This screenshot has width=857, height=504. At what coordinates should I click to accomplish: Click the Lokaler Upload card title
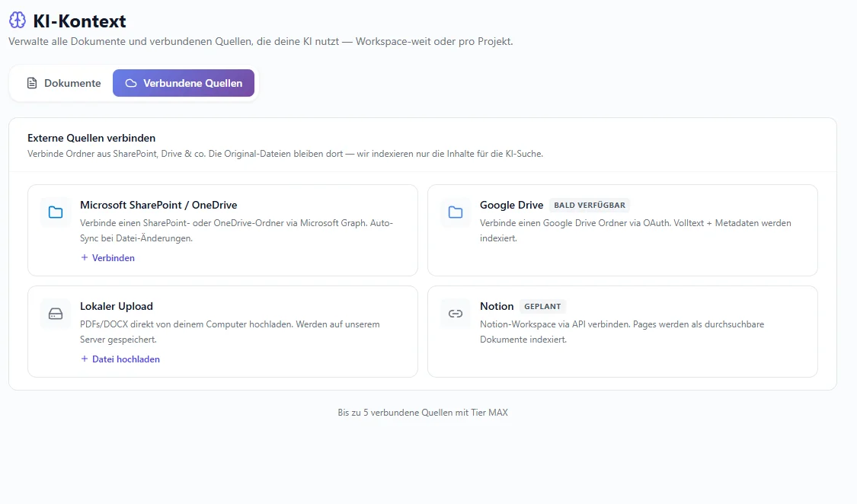pyautogui.click(x=117, y=306)
